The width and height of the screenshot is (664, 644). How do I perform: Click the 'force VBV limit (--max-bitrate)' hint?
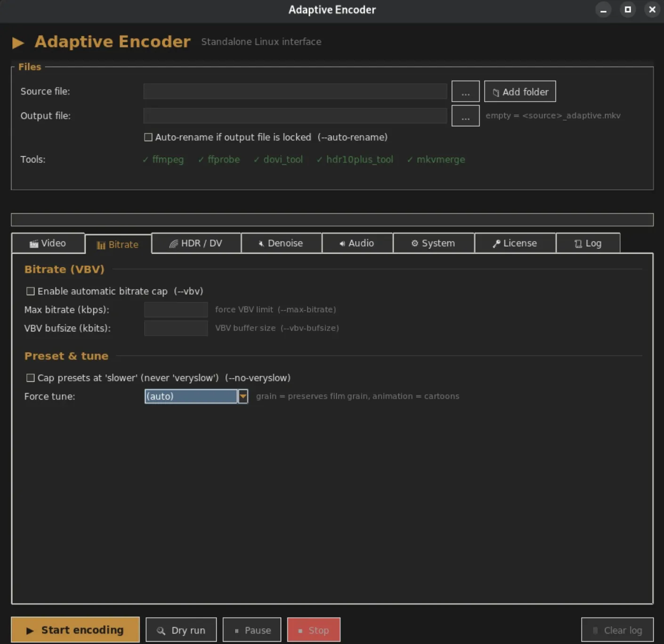click(275, 310)
